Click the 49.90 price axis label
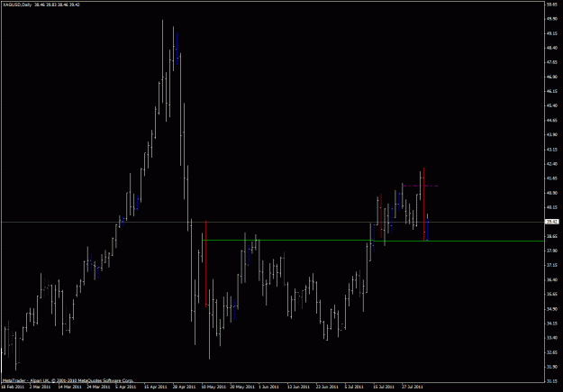Image resolution: width=563 pixels, height=392 pixels. [552, 19]
